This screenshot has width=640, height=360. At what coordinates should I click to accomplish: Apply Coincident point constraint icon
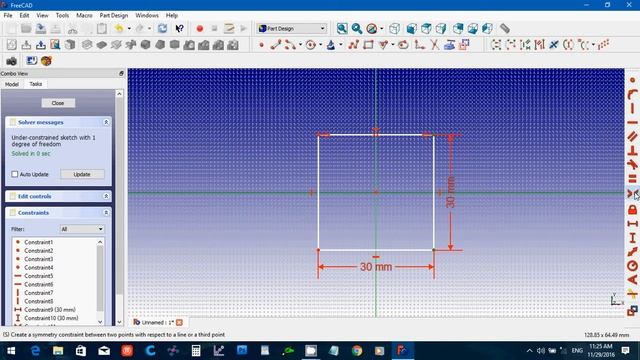[632, 80]
